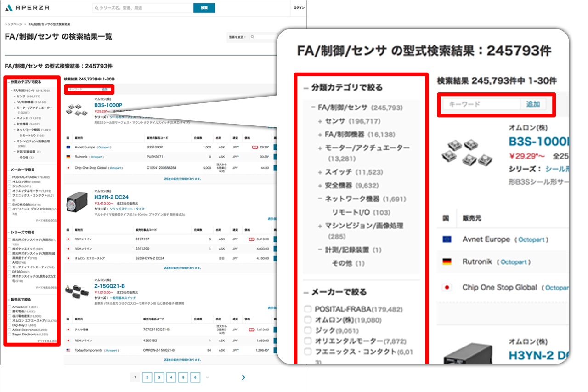588x392 pixels.
Task: Tick the セーフティライトカーテン series checkbox
Action: (10, 267)
